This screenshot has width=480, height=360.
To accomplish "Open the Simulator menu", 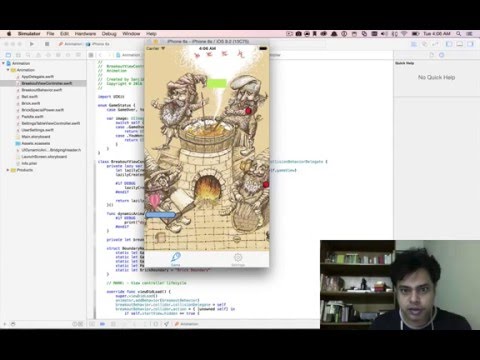I will click(29, 34).
